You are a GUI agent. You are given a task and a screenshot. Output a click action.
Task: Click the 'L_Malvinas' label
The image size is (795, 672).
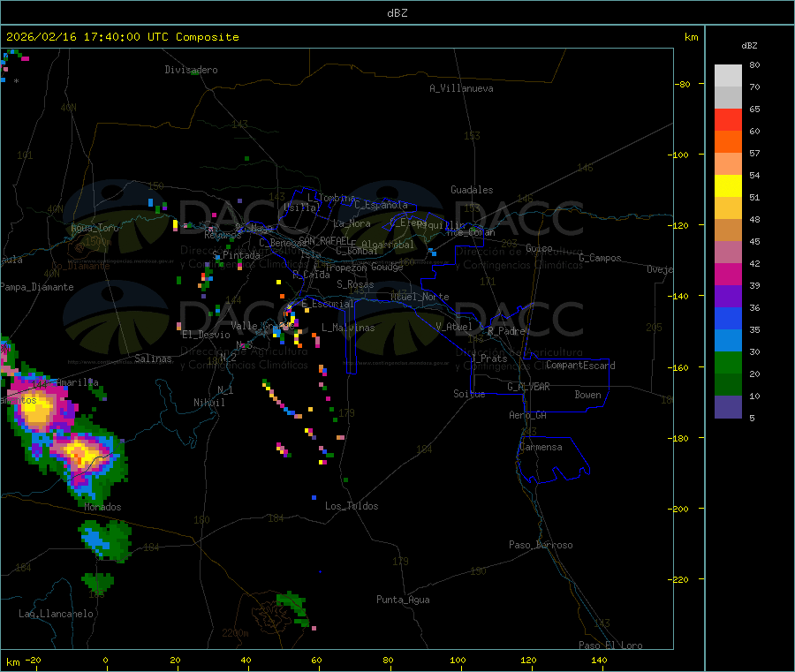point(348,328)
